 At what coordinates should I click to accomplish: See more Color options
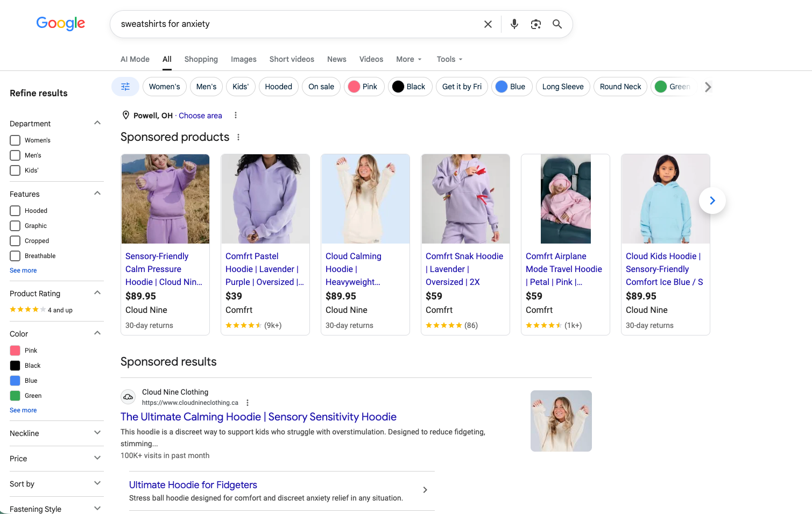(x=23, y=410)
